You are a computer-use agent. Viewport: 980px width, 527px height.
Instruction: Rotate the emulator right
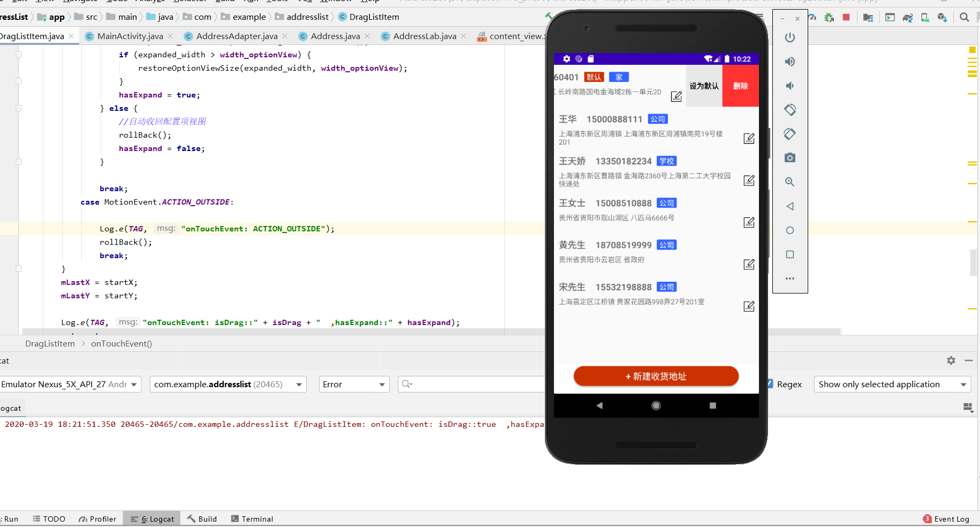(790, 134)
